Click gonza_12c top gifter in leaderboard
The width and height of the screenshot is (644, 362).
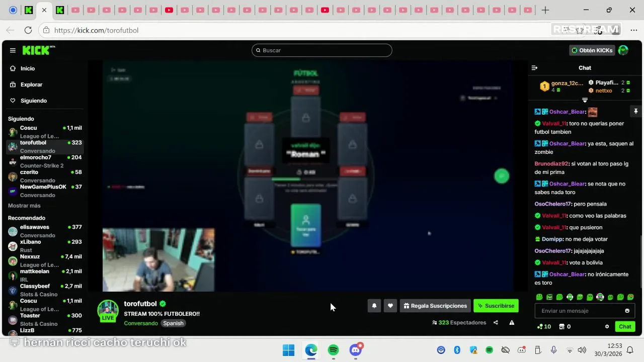tap(567, 83)
